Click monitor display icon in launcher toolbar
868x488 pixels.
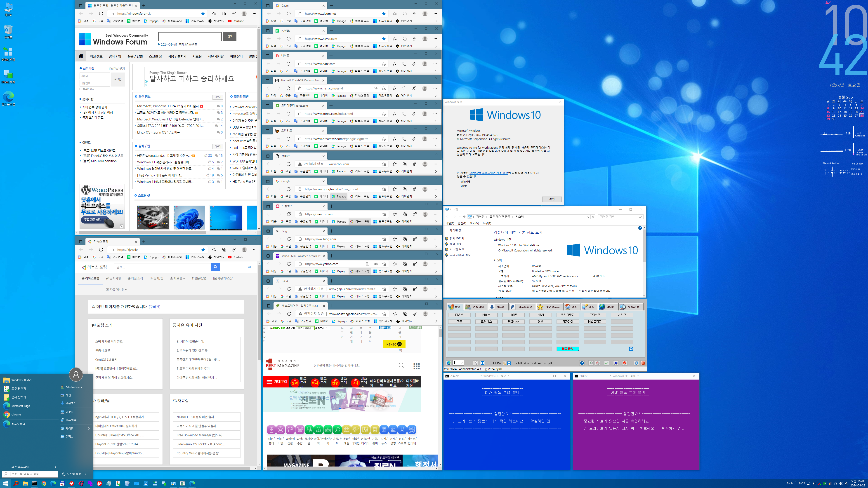coord(616,363)
